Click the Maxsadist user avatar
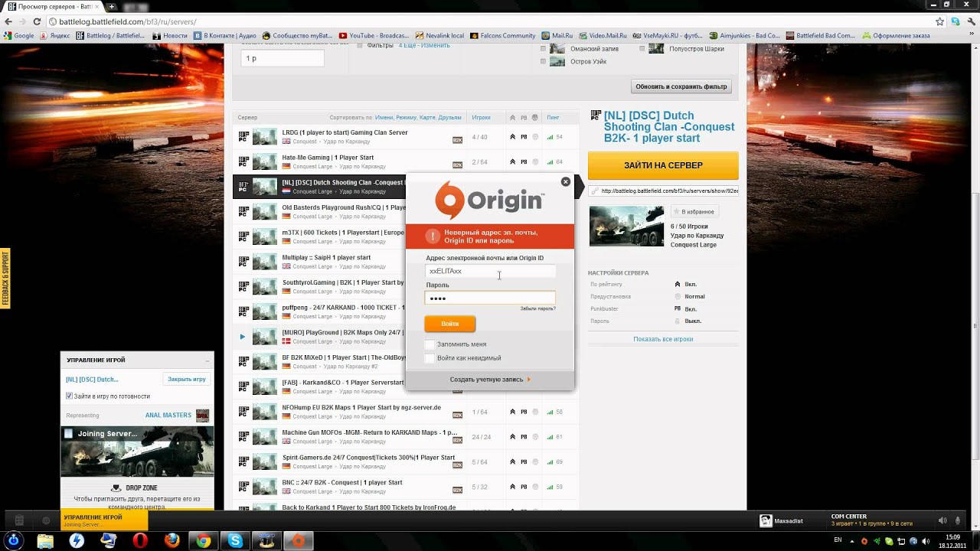980x551 pixels. [766, 520]
